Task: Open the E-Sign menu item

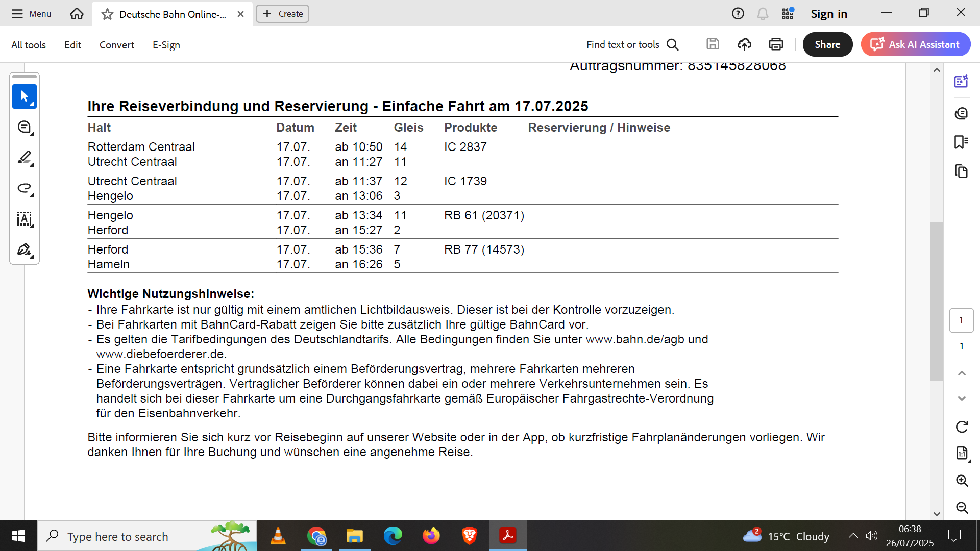Action: [x=166, y=45]
